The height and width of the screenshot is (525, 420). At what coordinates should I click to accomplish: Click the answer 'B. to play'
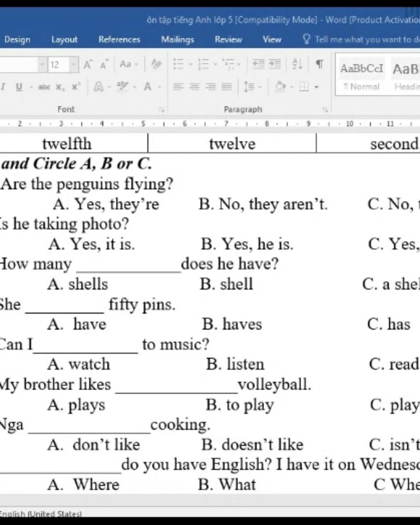240,405
